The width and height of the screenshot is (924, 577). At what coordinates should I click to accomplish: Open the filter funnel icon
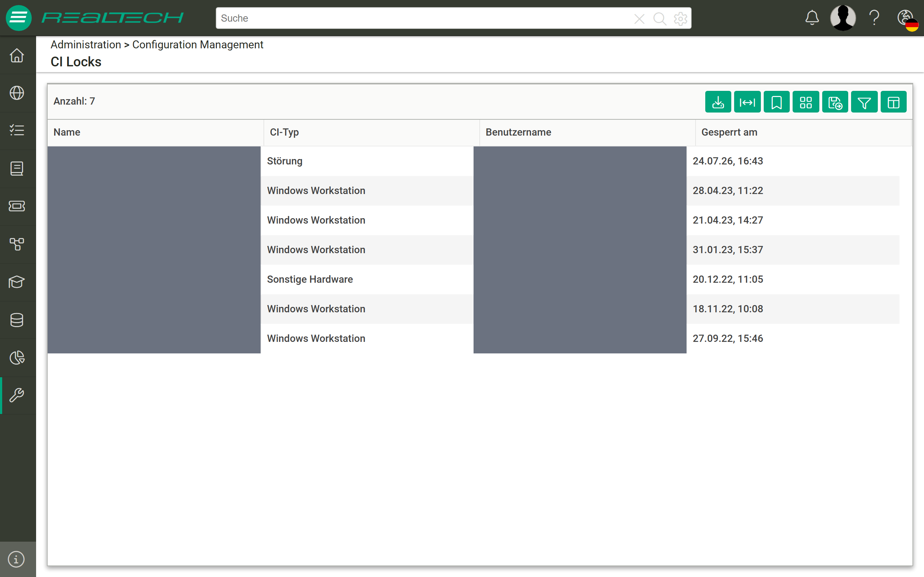point(864,102)
